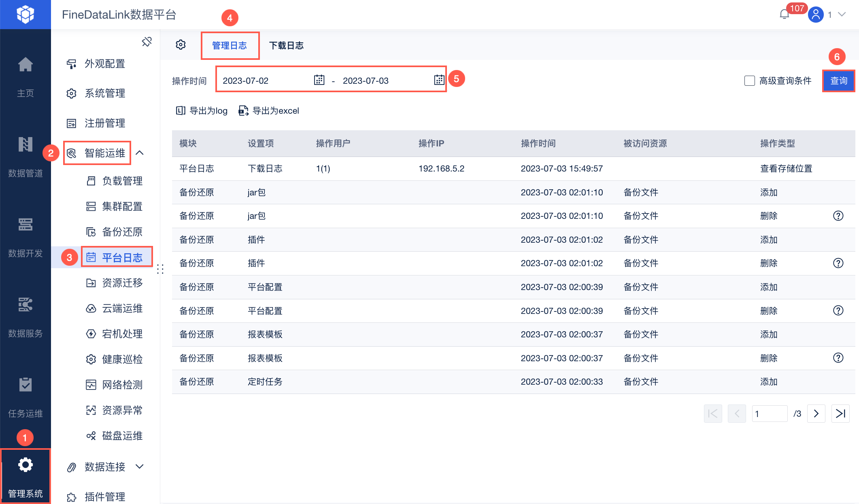Screen dimensions: 859x504
Task: Click the log settings gear icon
Action: coord(181,45)
